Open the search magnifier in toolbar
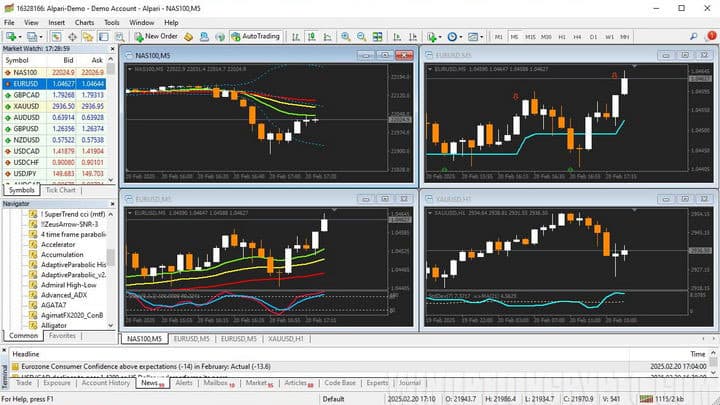 point(694,36)
